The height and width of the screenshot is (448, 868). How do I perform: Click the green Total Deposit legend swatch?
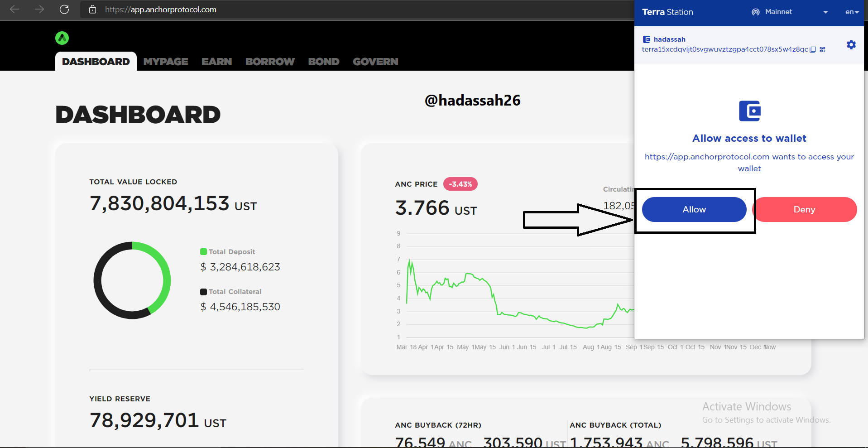click(x=204, y=252)
